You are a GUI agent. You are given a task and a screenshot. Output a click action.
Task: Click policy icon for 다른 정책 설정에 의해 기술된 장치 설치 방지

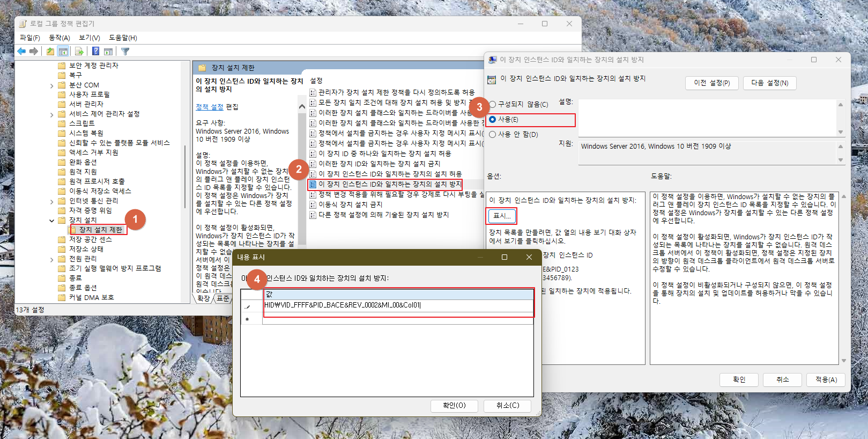313,215
